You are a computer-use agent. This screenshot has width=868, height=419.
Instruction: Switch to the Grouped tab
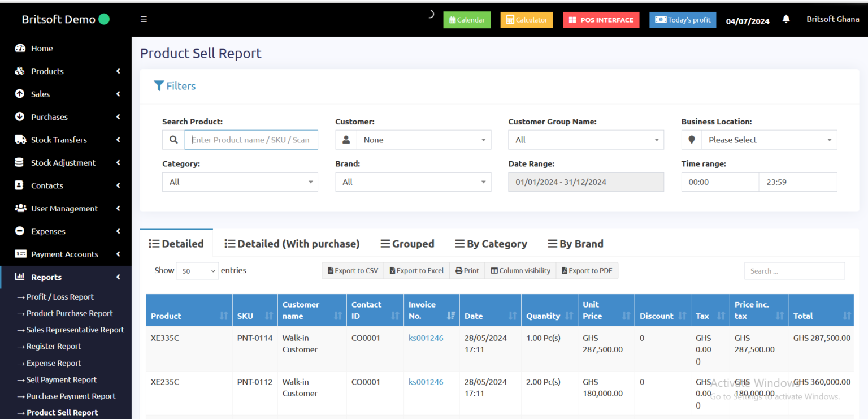pyautogui.click(x=407, y=244)
